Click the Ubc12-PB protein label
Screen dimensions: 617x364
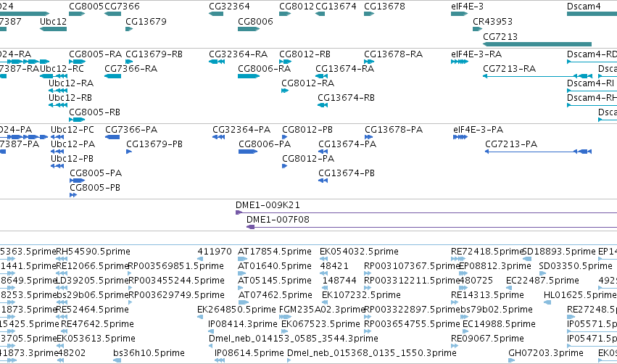point(72,159)
